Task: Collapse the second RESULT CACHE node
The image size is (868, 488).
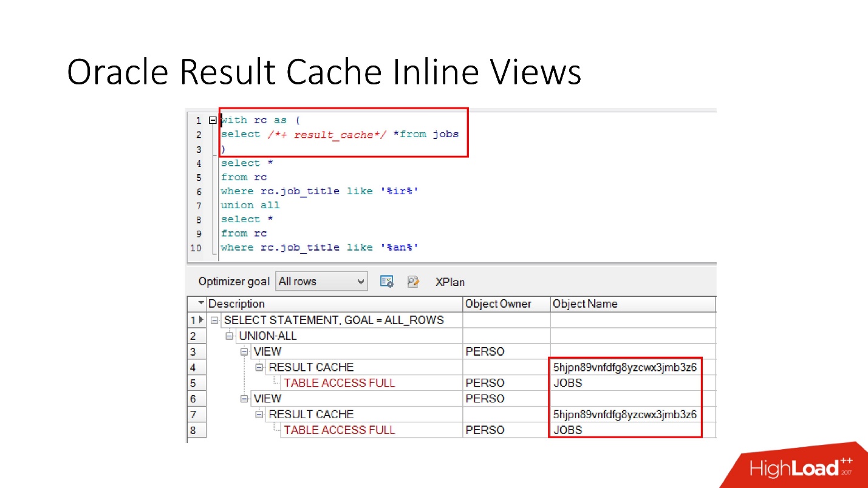Action: (x=259, y=414)
